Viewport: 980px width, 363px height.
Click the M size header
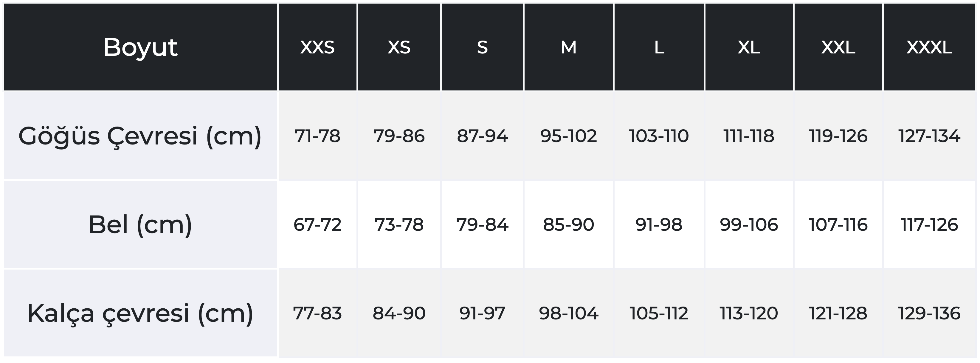tap(569, 47)
